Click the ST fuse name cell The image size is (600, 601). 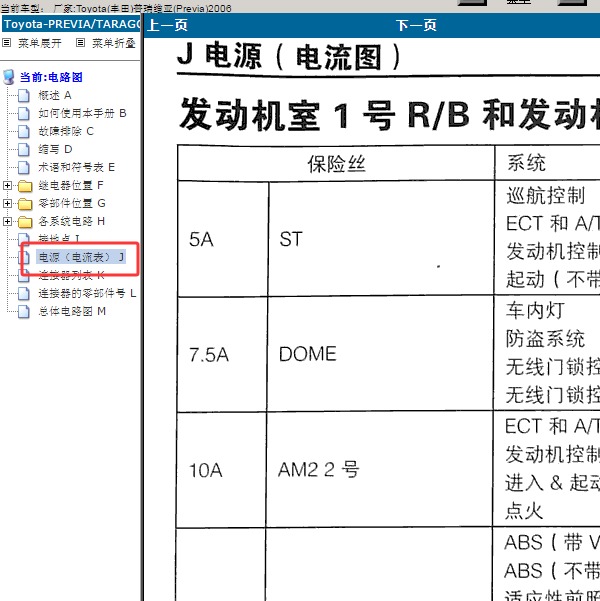pyautogui.click(x=381, y=239)
